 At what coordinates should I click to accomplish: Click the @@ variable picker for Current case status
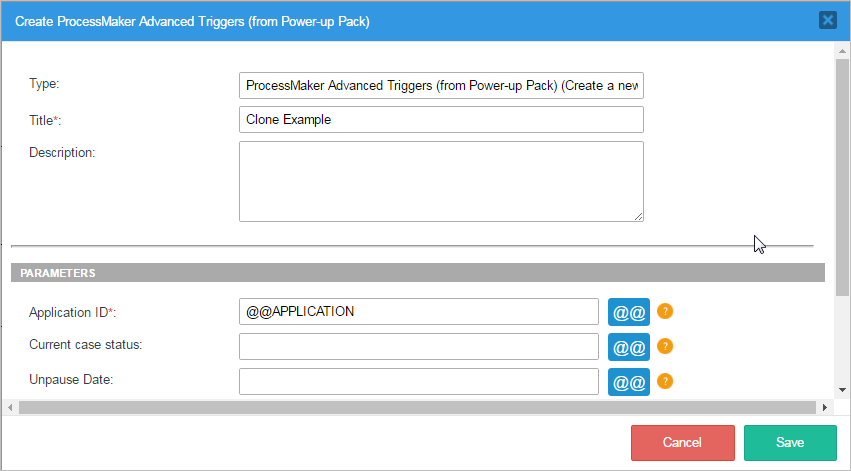(x=629, y=347)
